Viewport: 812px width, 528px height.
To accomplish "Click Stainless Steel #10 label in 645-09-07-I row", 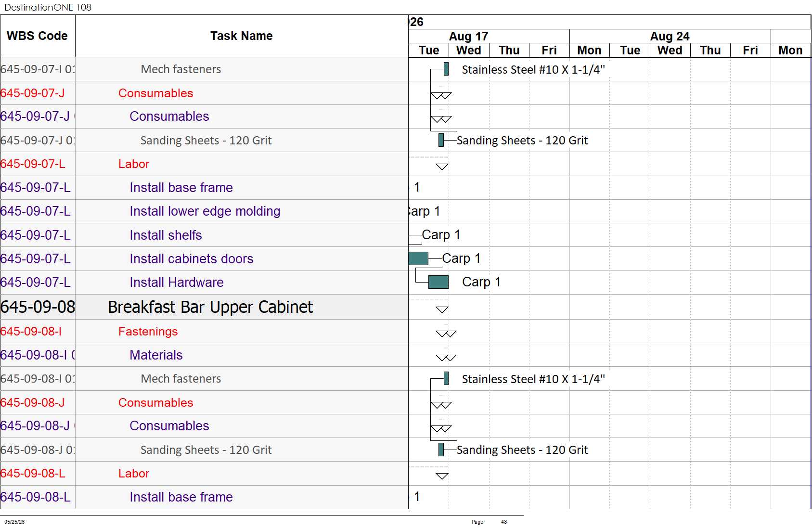I will coord(533,70).
